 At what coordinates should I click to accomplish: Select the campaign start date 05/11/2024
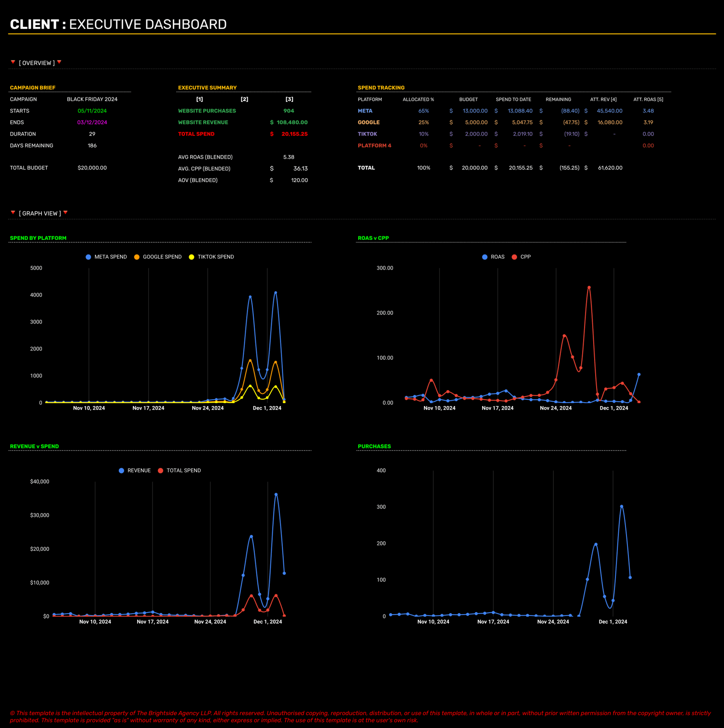tap(92, 111)
